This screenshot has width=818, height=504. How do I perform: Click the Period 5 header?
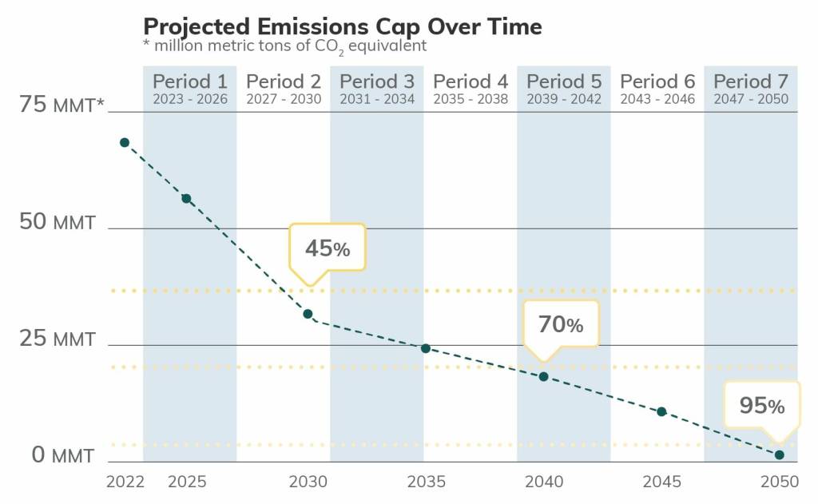click(564, 89)
